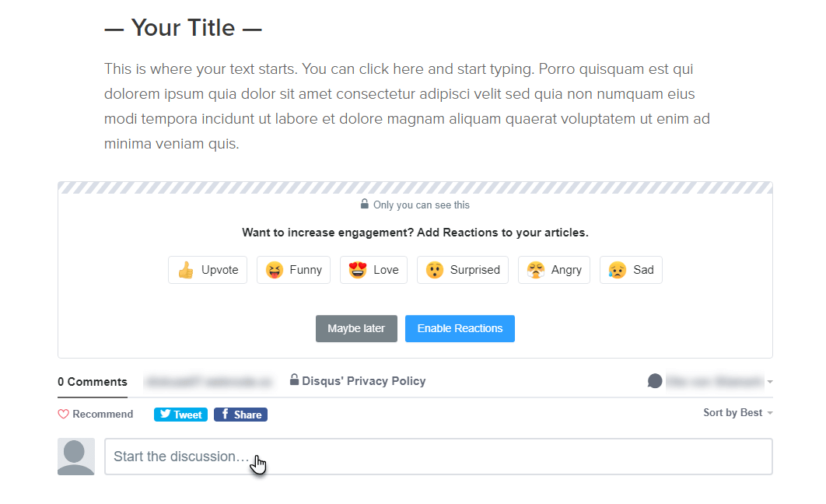Viewport: 826px width, 504px height.
Task: Open the Sort by Best dropdown
Action: (732, 413)
